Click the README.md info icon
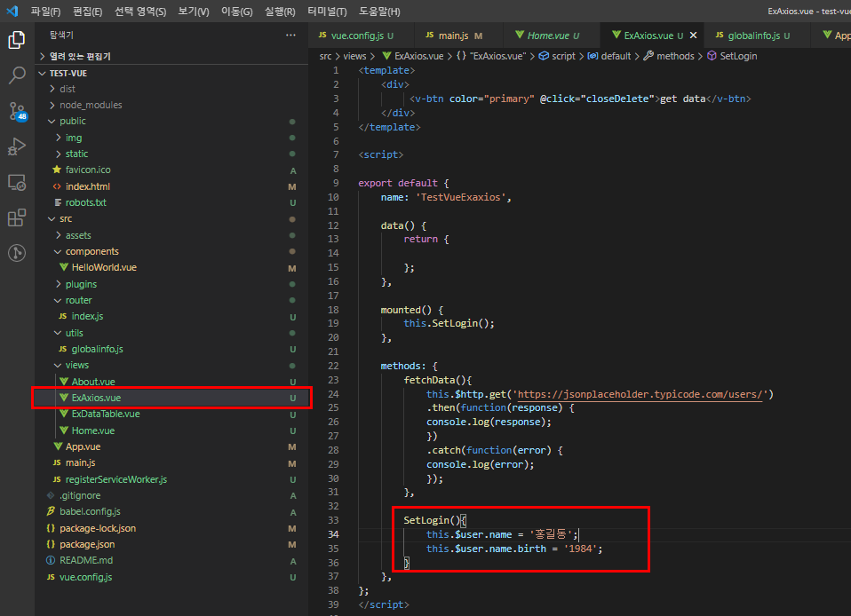This screenshot has width=851, height=616. point(51,560)
